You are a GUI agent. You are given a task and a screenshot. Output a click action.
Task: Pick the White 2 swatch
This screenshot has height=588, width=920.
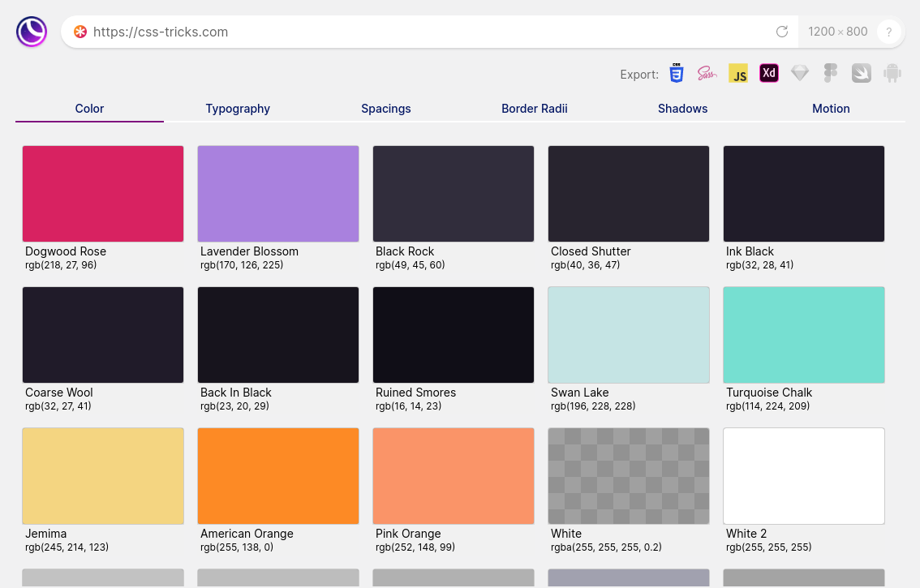tap(804, 476)
